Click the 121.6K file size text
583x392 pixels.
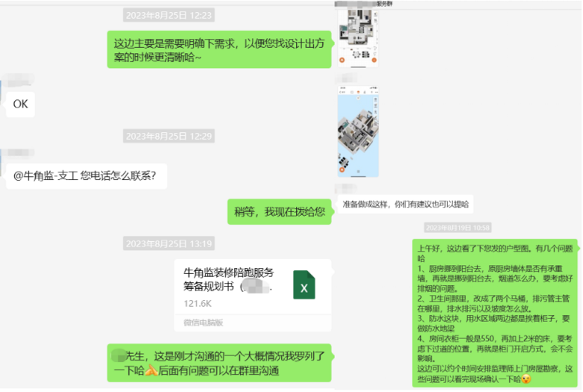[197, 303]
